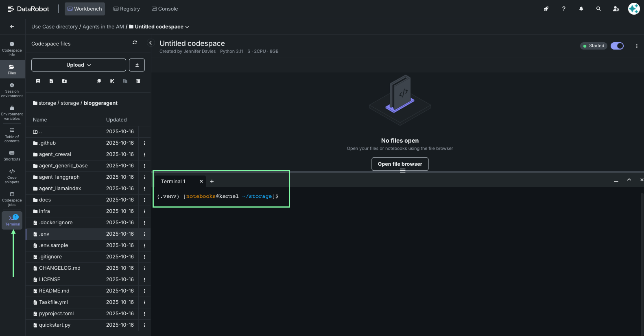This screenshot has width=644, height=336.
Task: Click the download files icon button
Action: click(137, 65)
